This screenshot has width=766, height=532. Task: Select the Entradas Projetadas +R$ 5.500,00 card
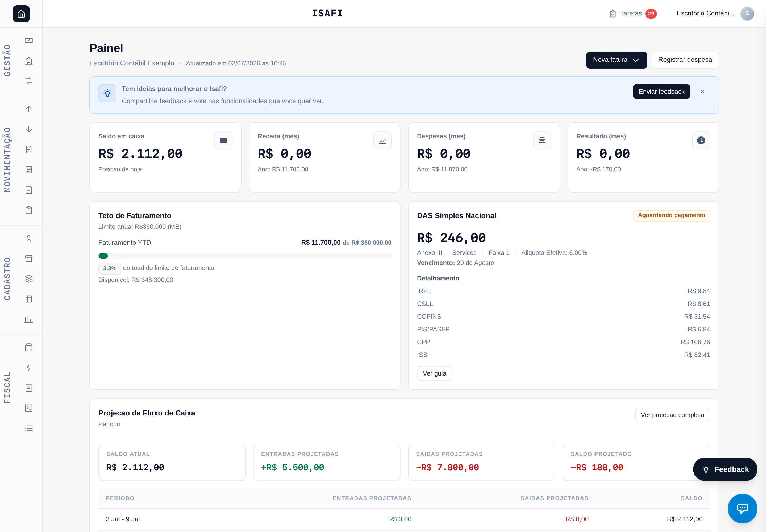click(327, 462)
